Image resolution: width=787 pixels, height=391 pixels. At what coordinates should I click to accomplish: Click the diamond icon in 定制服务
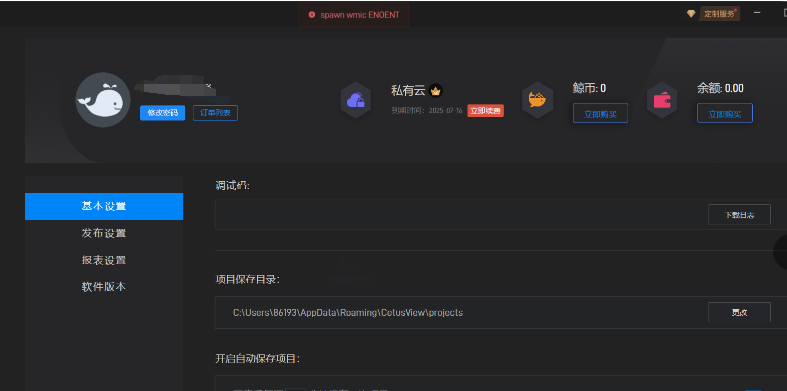(691, 14)
